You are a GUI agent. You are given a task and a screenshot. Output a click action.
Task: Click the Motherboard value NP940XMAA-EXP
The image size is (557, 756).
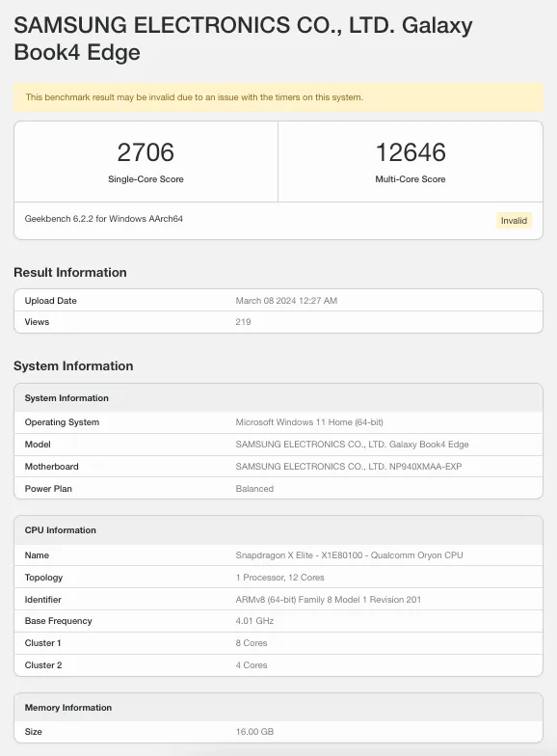349,467
